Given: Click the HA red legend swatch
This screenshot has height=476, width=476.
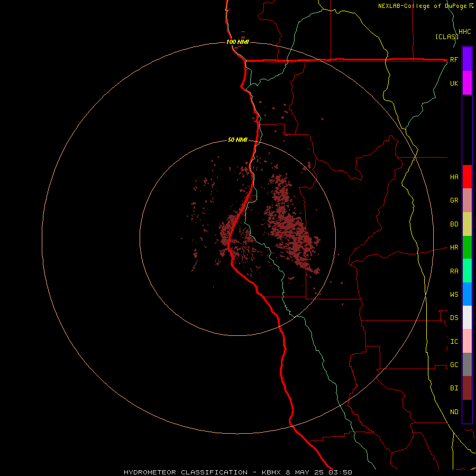Looking at the screenshot, I should [x=467, y=177].
